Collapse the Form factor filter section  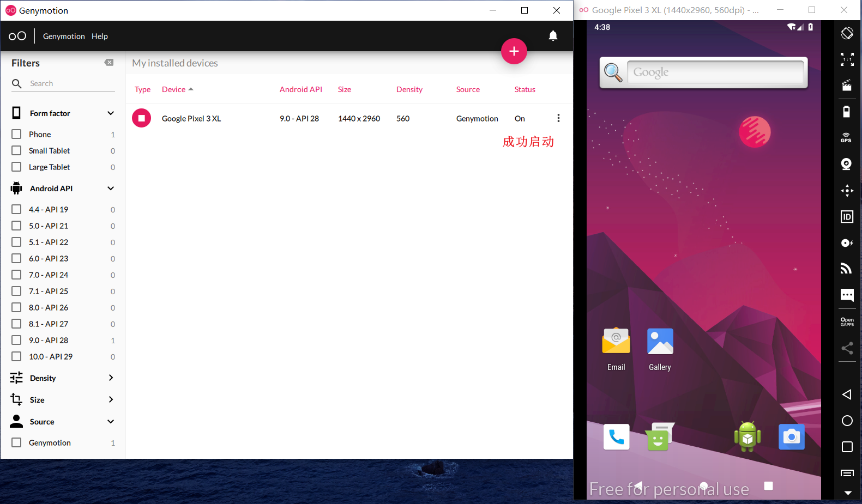(111, 113)
